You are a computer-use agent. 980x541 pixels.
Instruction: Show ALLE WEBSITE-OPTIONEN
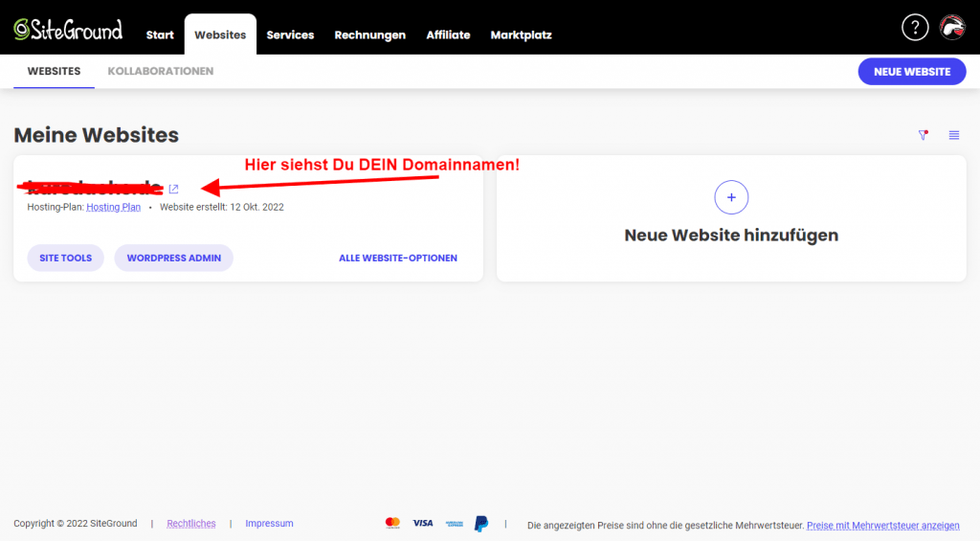[398, 258]
